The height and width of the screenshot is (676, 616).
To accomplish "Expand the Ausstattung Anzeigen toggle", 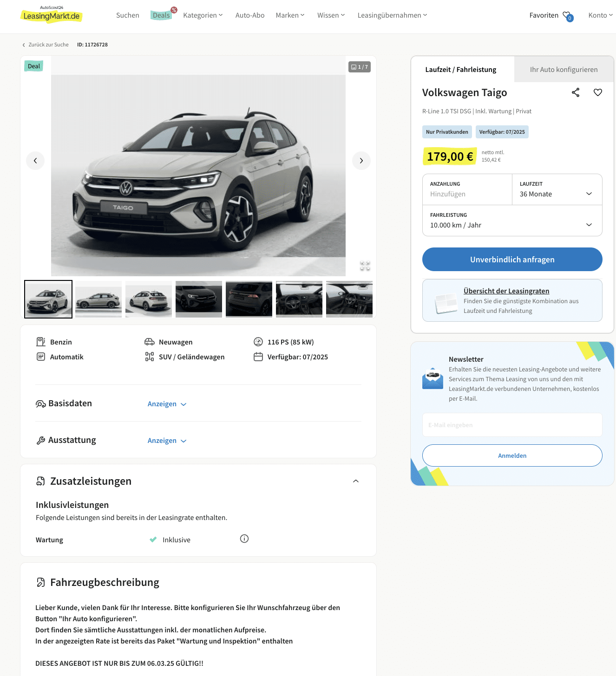I will [x=167, y=441].
